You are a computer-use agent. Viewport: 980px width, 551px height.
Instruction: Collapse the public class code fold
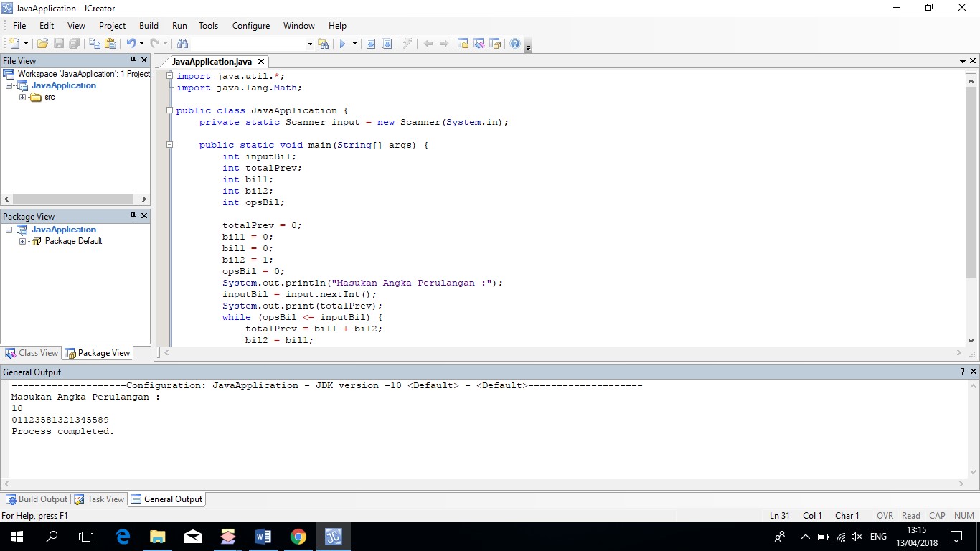[169, 110]
